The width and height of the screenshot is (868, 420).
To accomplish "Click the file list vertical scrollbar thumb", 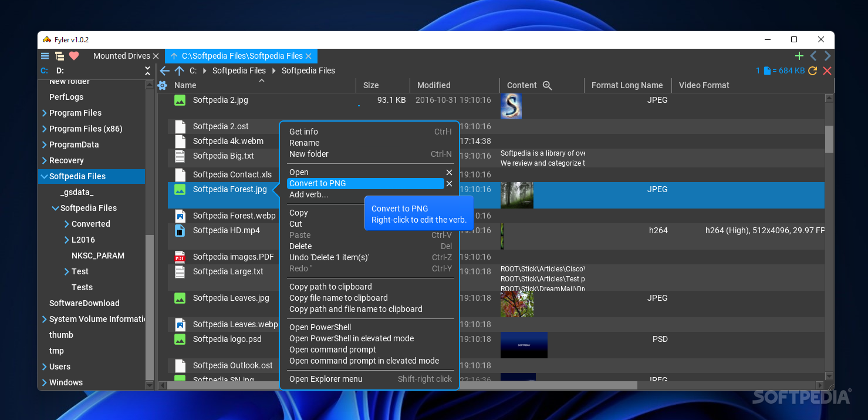I will pos(829,139).
